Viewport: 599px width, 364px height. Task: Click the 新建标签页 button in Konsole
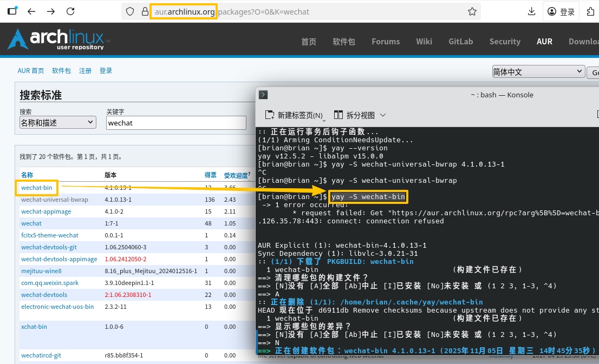click(294, 115)
